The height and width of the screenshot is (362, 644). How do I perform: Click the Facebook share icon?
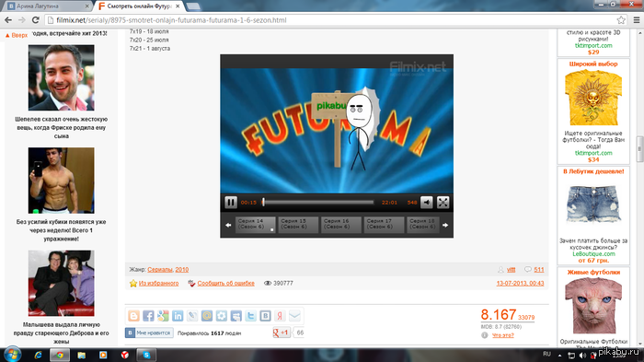pos(148,316)
